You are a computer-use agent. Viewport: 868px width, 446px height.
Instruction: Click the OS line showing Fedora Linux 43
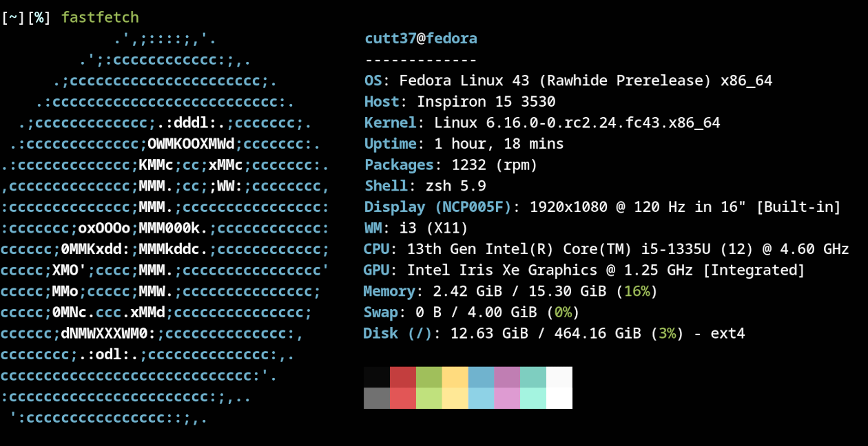[x=568, y=81]
